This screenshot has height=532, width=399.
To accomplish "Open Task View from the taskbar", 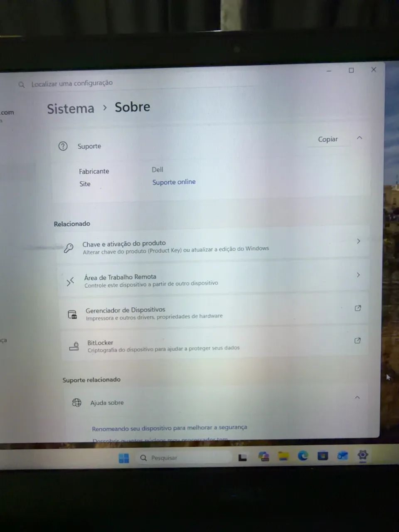I will (x=243, y=458).
